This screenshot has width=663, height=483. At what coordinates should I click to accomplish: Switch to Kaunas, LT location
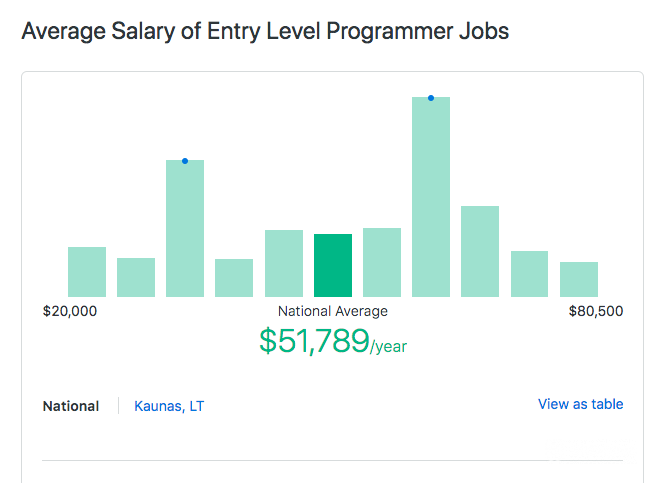(x=170, y=406)
